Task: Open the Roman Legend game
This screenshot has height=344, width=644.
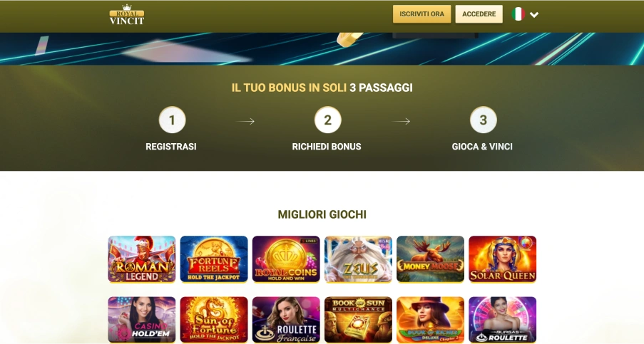Action: 142,259
